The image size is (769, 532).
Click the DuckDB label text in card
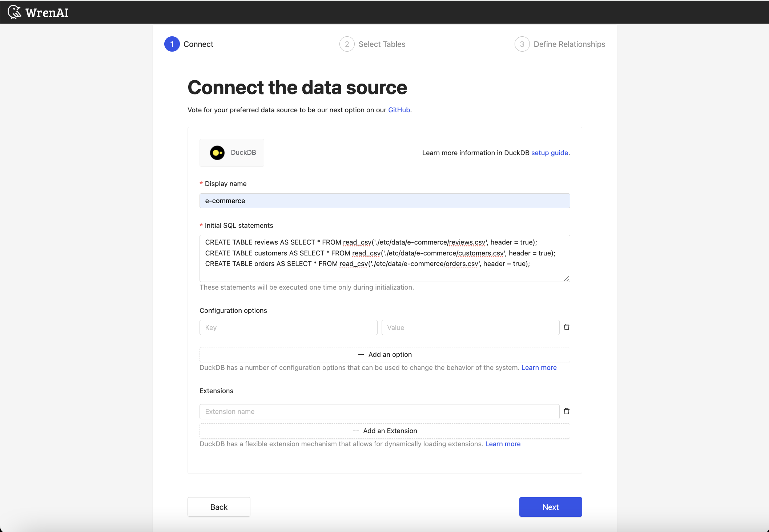(x=243, y=152)
